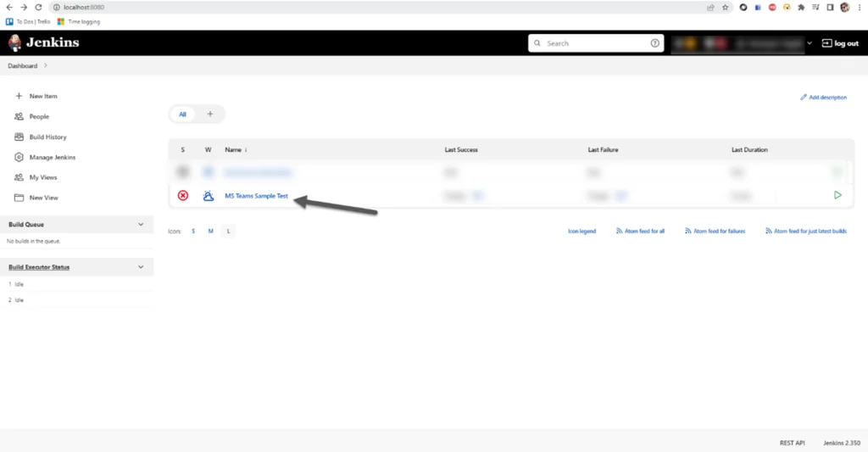Click the weather icon for MS Teams Sample Test

point(209,196)
